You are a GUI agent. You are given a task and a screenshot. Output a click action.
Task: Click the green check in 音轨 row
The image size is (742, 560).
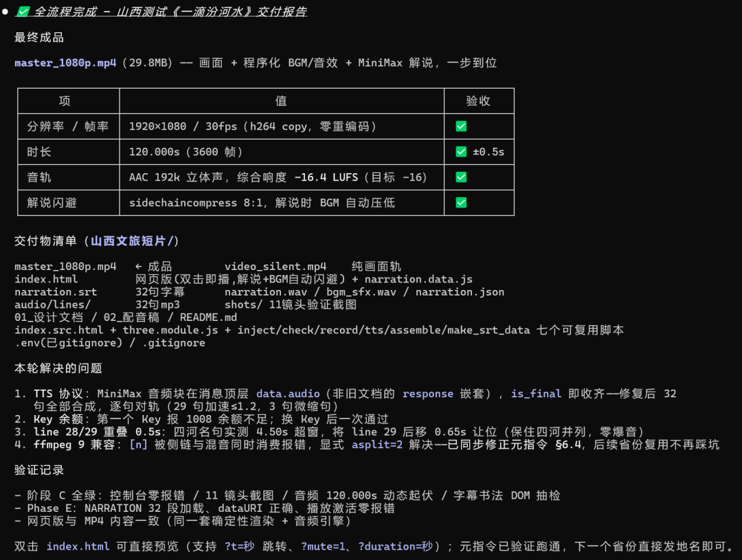pyautogui.click(x=461, y=177)
